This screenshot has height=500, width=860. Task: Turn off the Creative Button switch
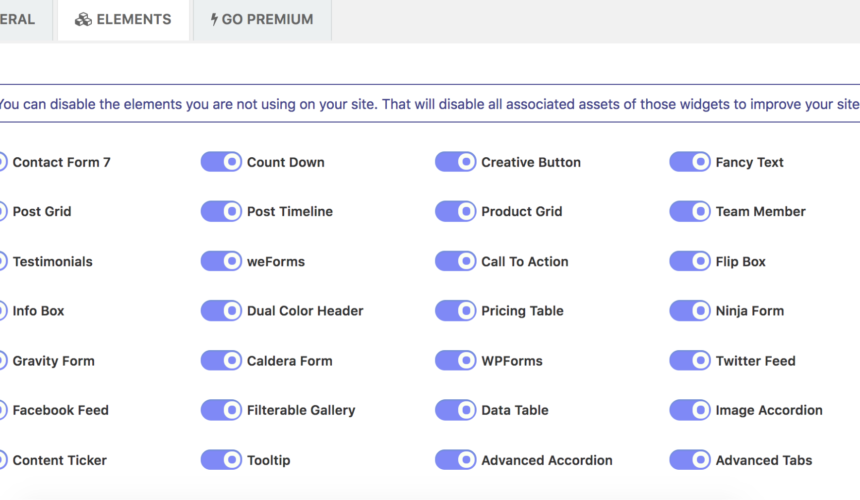[455, 162]
